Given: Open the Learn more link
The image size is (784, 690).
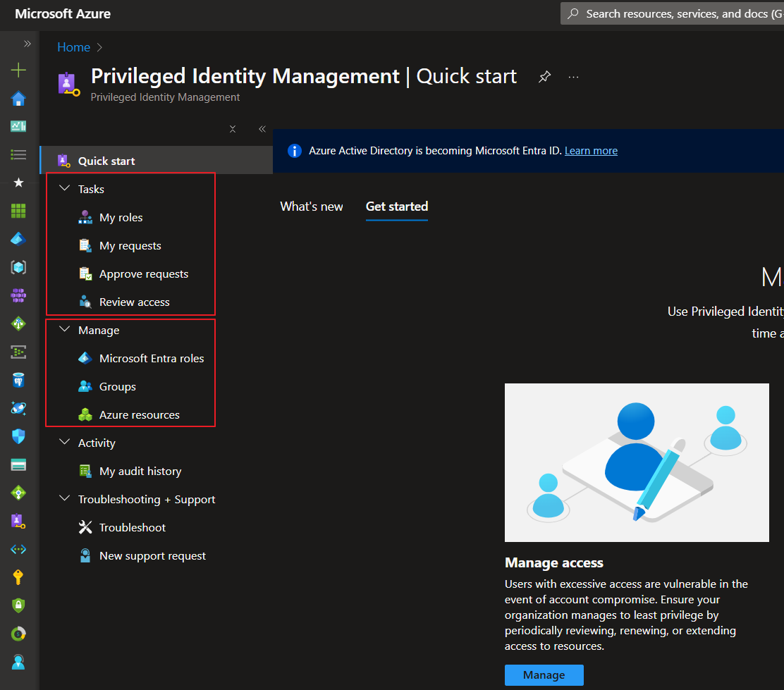Looking at the screenshot, I should tap(591, 151).
